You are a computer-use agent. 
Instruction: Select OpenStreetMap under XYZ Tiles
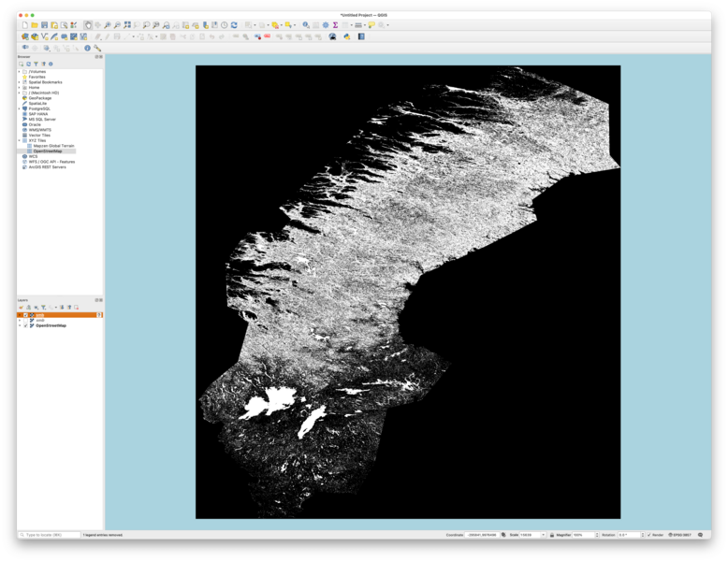point(48,151)
